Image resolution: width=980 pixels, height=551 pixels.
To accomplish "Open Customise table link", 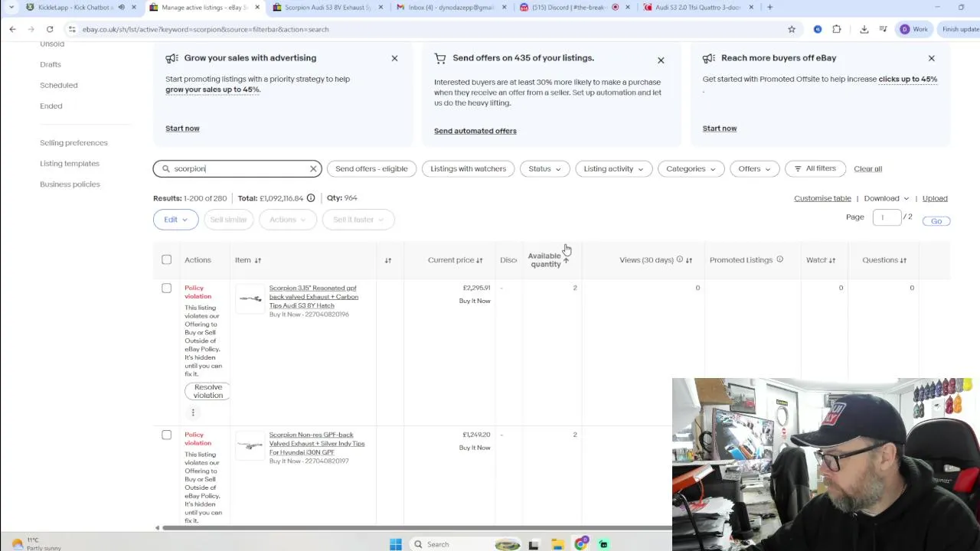I will [822, 198].
